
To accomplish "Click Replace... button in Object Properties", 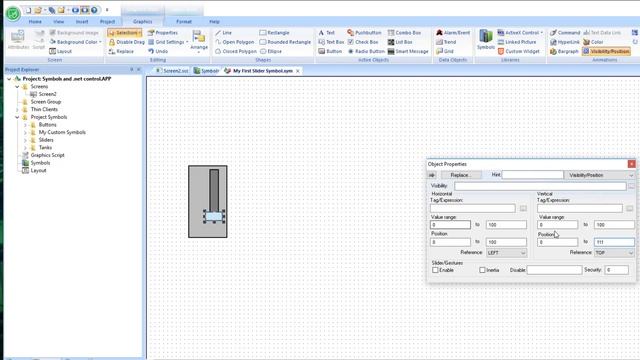I will (x=460, y=175).
